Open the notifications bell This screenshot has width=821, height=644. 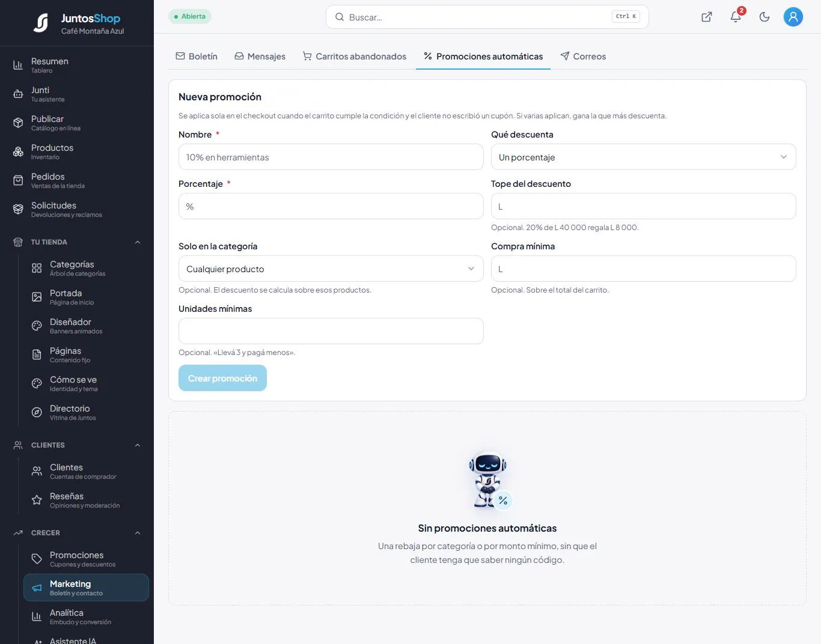tap(736, 17)
